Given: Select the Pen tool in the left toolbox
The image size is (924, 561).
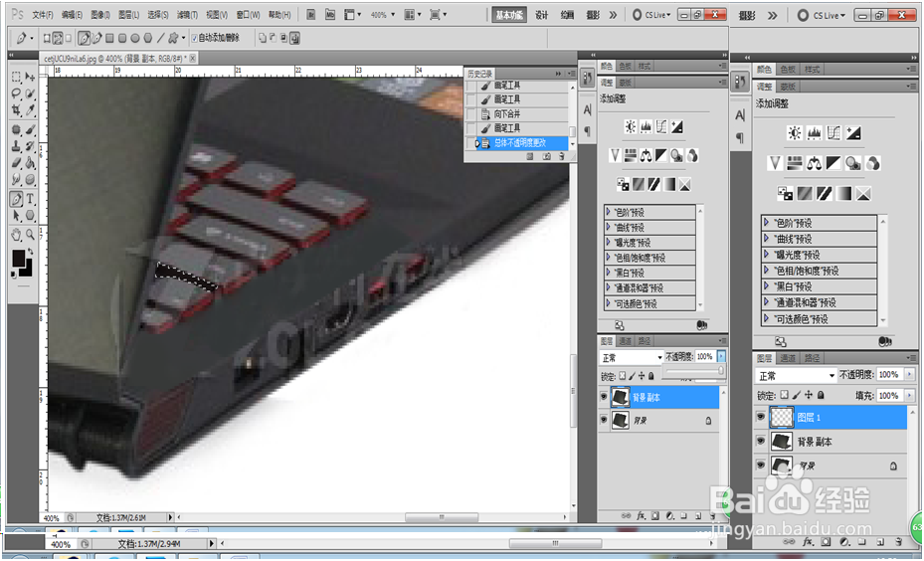Looking at the screenshot, I should (16, 199).
